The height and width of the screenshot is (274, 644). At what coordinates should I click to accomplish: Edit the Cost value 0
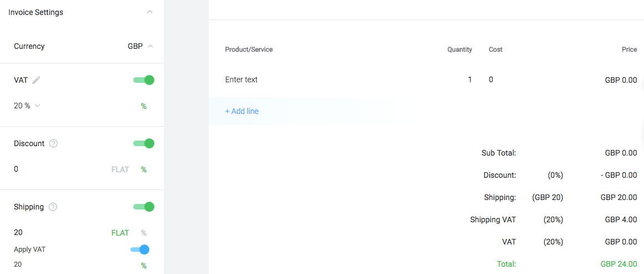(491, 80)
